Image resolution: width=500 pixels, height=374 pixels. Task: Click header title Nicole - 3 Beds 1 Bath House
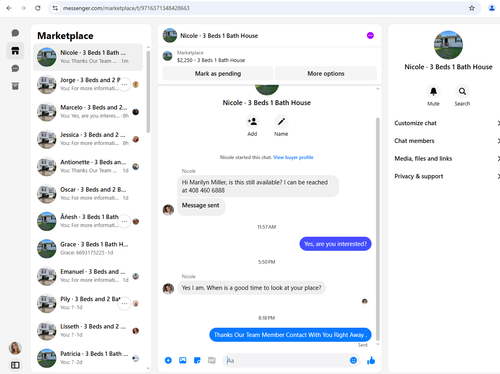click(x=219, y=36)
